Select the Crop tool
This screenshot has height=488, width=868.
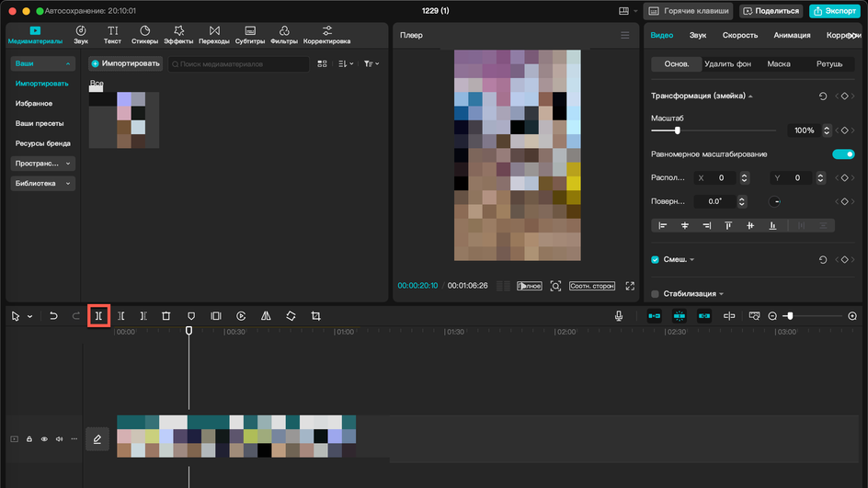(x=315, y=316)
